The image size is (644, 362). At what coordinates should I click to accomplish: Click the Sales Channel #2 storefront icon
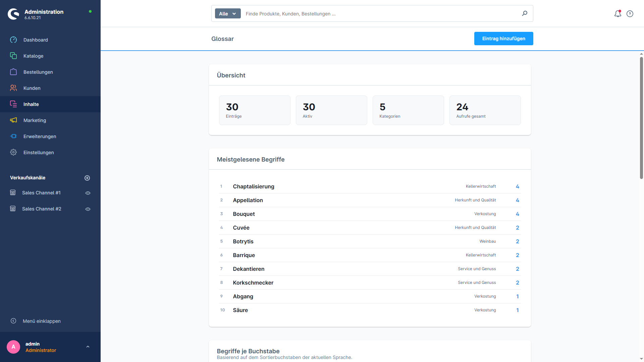13,209
